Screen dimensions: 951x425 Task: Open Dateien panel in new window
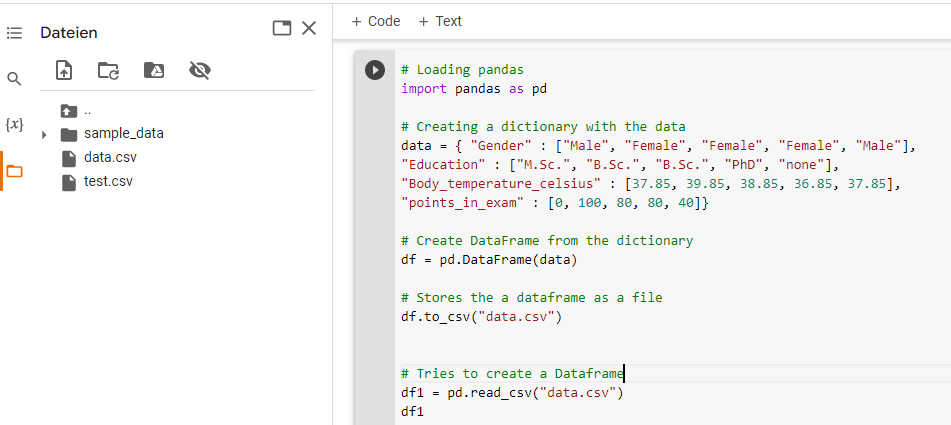pos(282,28)
